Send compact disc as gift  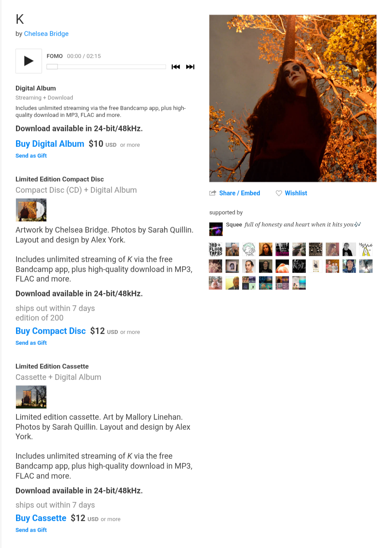[31, 343]
